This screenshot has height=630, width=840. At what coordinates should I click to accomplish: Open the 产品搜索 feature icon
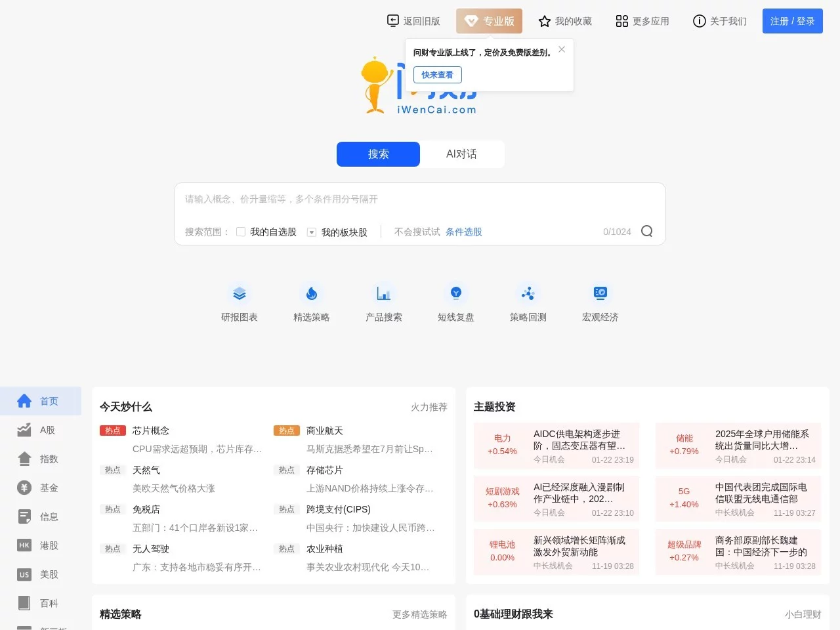click(384, 302)
